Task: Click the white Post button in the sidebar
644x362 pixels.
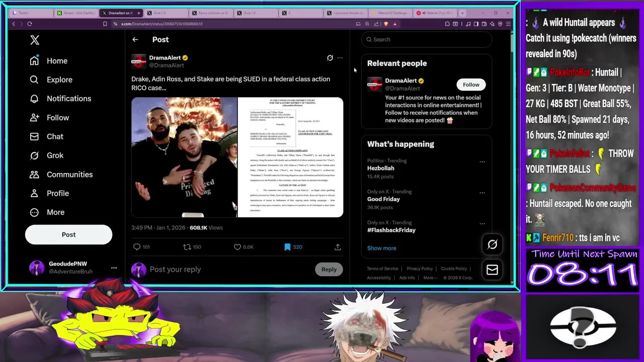Action: 68,234
